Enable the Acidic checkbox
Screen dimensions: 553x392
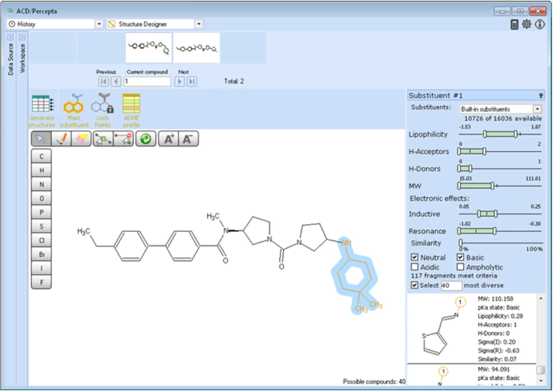click(415, 267)
